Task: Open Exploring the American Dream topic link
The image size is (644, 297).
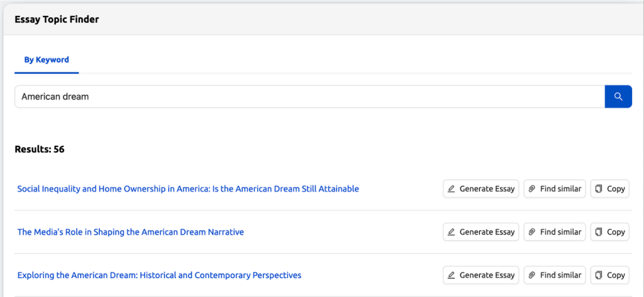Action: click(159, 275)
